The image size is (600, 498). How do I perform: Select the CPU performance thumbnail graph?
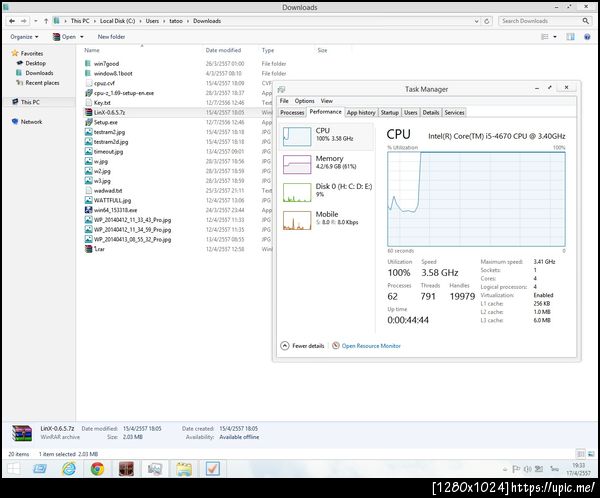tap(297, 136)
